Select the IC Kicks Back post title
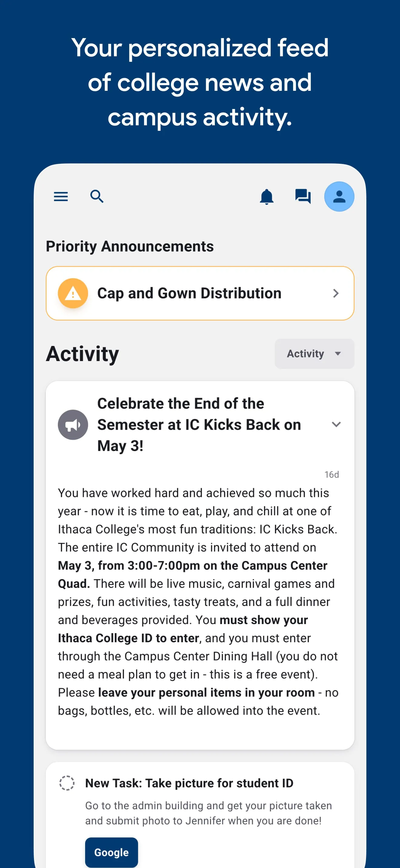 pos(199,424)
